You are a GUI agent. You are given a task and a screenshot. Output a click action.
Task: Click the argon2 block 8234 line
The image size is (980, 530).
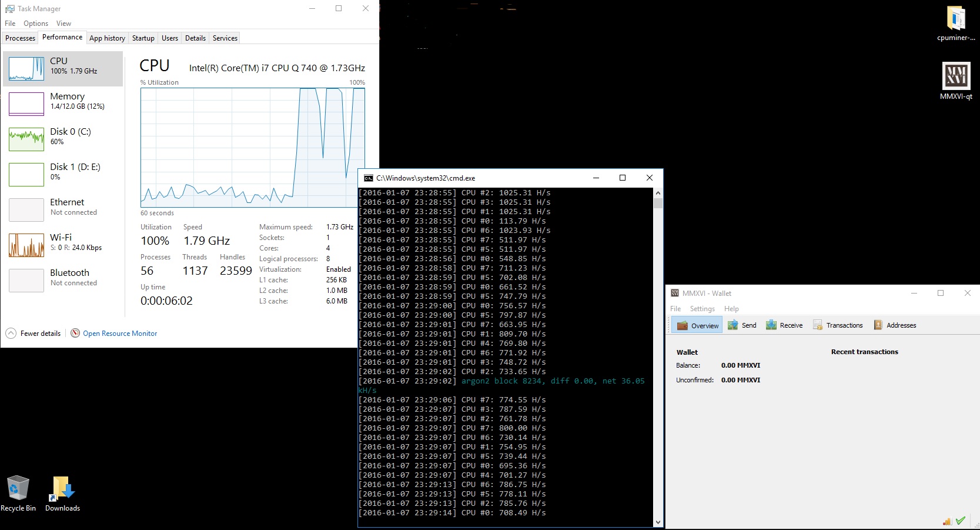click(501, 386)
